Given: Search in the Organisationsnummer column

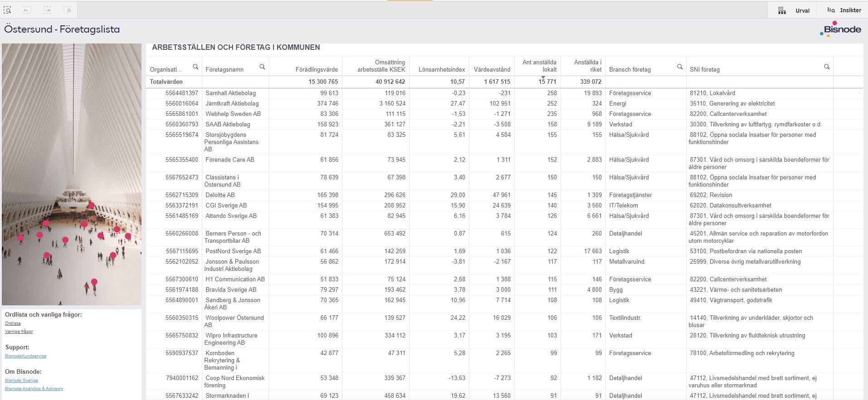Looking at the screenshot, I should (195, 67).
